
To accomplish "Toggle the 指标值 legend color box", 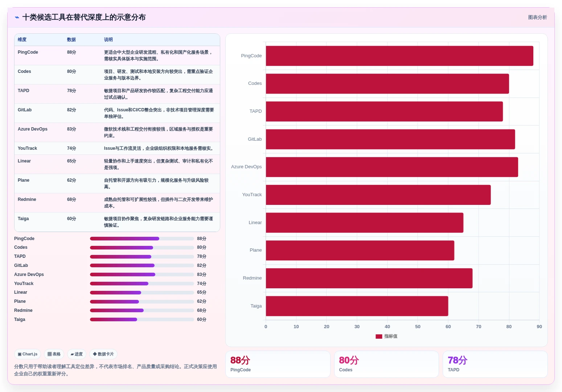I will [379, 337].
